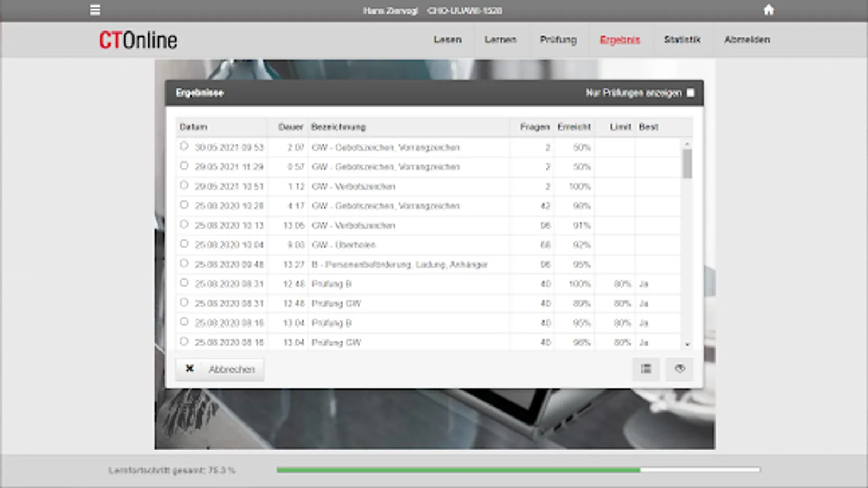Select radio for 29.05.2021 11:29 row
This screenshot has height=488, width=868.
tap(184, 166)
